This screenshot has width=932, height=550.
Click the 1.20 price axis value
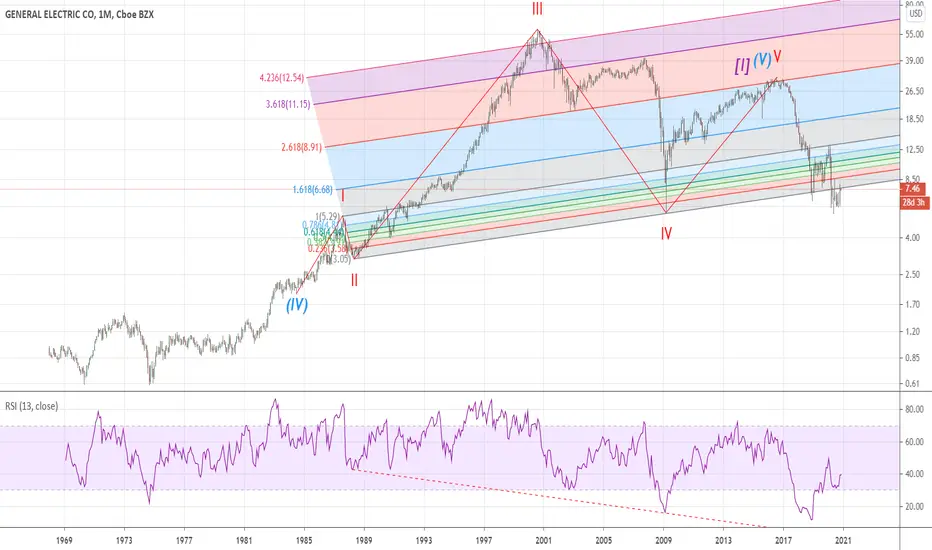coord(914,331)
